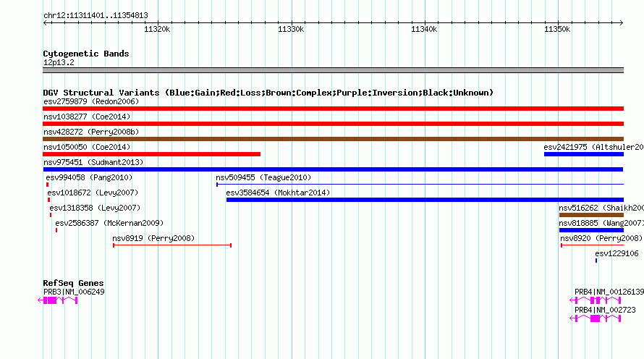The width and height of the screenshot is (644, 359).
Task: Click the esv1318358 (Levy2007) label
Action: tap(95, 208)
